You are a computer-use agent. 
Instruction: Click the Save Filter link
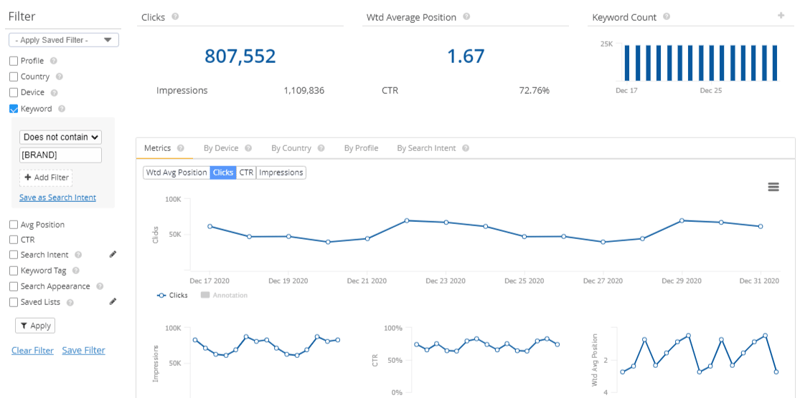tap(84, 351)
